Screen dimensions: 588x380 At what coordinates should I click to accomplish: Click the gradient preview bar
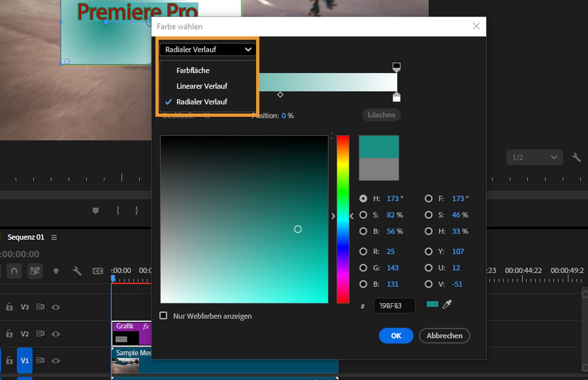(328, 82)
